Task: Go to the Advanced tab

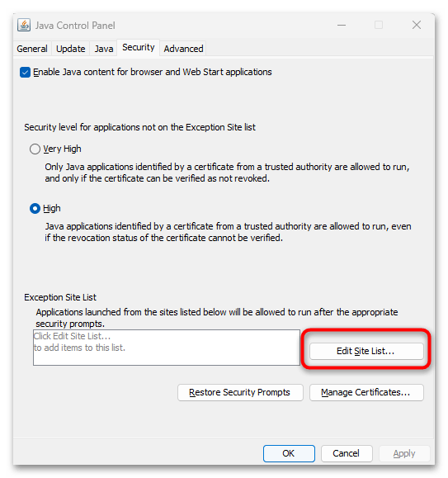Action: (183, 49)
